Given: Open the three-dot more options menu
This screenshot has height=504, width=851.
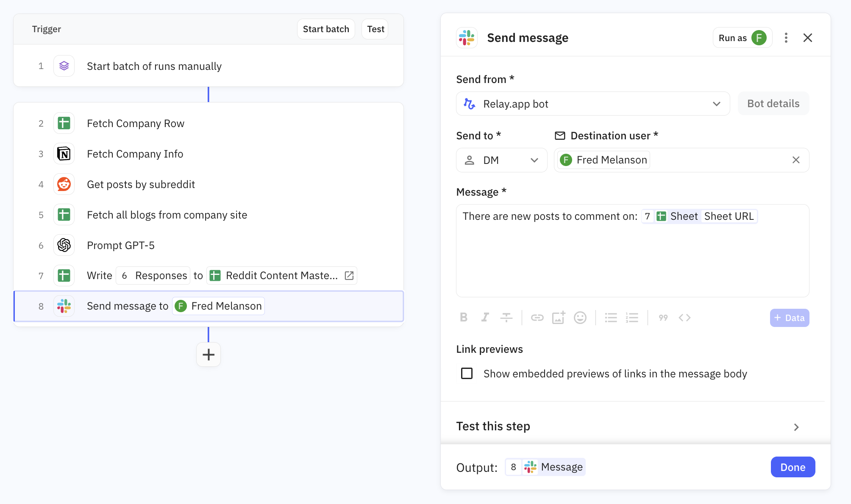Looking at the screenshot, I should [x=786, y=38].
